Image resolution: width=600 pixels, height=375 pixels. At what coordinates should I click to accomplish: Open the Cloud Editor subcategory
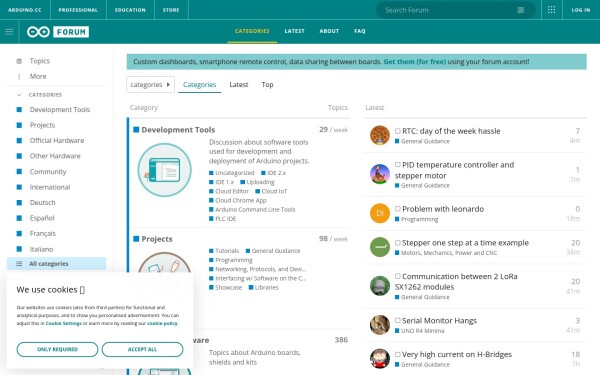click(x=232, y=191)
